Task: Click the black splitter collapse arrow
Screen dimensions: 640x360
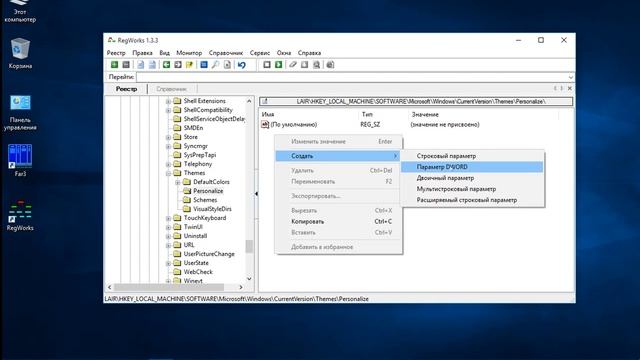Action: (x=256, y=193)
